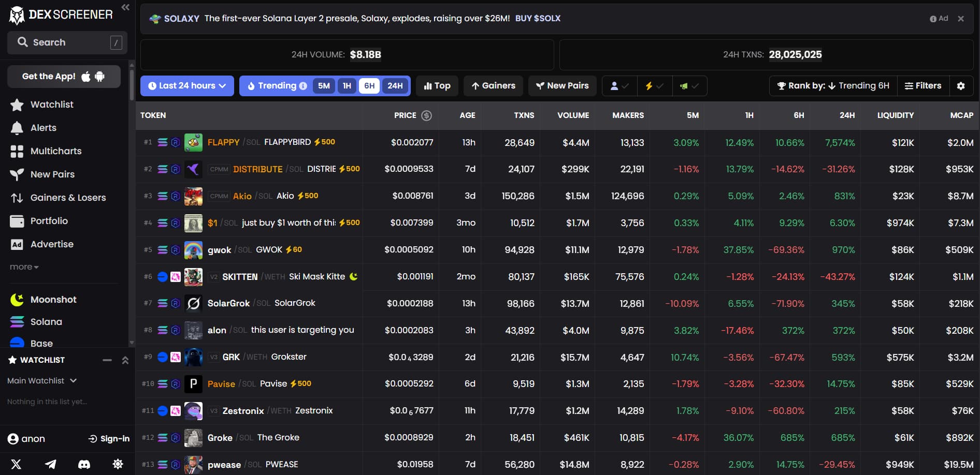Screen dimensions: 980x475
Task: Toggle the ads megaphone filter
Action: [x=689, y=86]
